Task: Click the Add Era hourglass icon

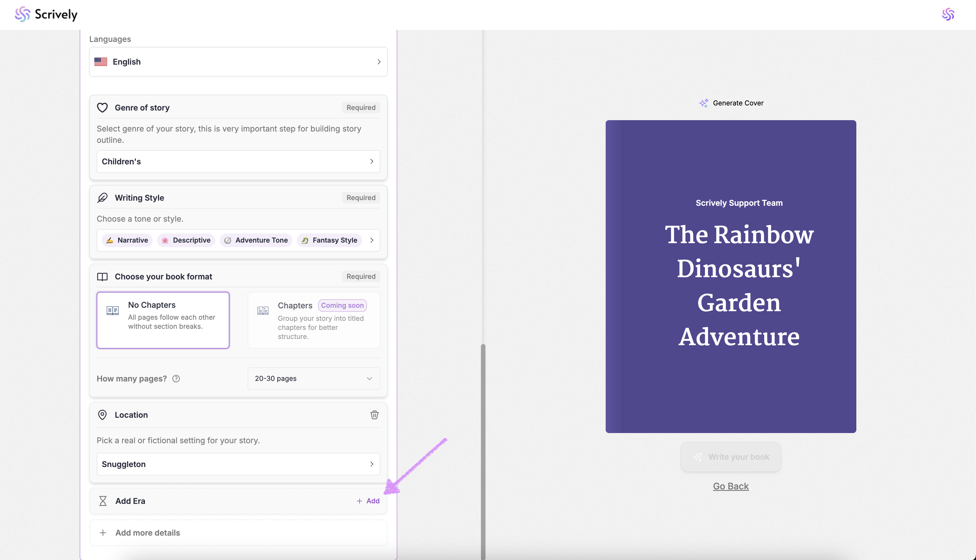Action: pos(103,501)
